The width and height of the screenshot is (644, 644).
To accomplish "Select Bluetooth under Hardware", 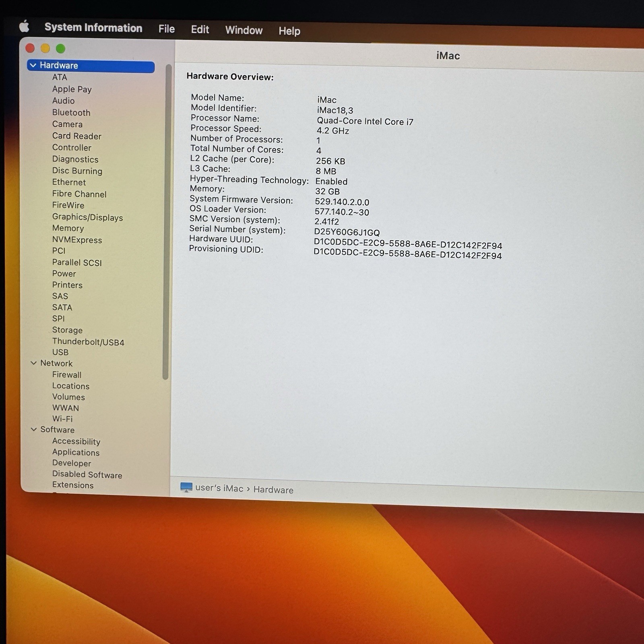I will click(71, 113).
